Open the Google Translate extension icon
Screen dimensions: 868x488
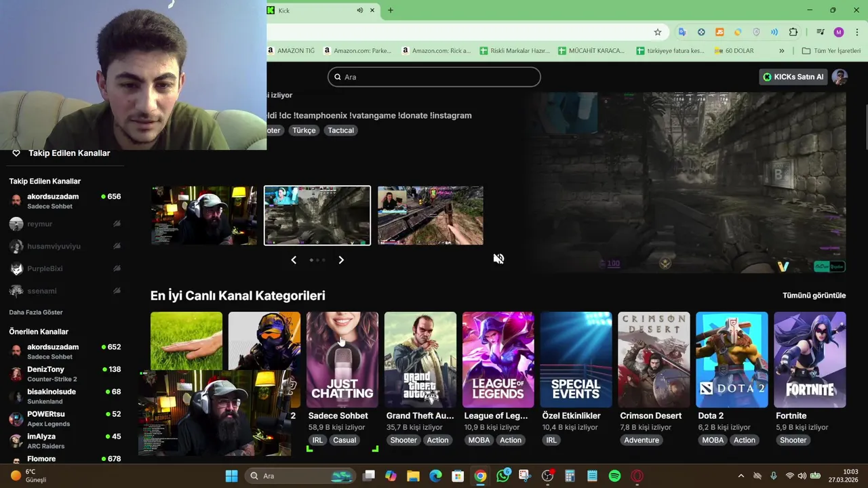(x=682, y=32)
